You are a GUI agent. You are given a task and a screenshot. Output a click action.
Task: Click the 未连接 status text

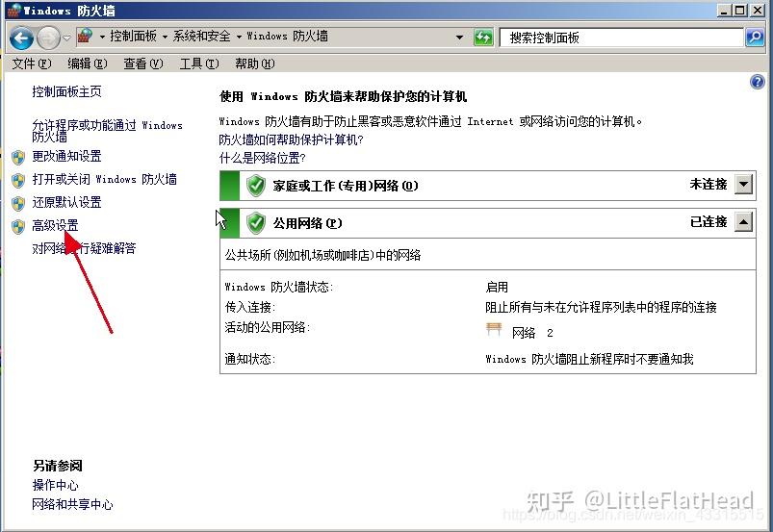(709, 185)
